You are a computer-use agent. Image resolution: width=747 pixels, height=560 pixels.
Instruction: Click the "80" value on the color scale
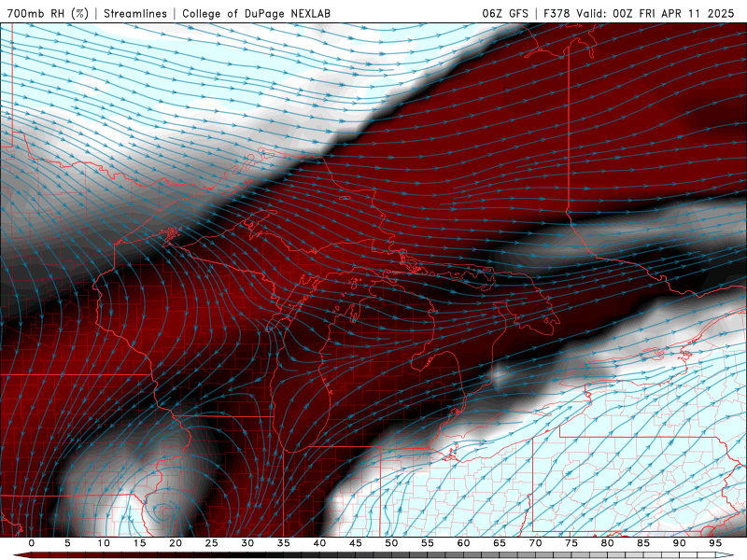coord(607,543)
